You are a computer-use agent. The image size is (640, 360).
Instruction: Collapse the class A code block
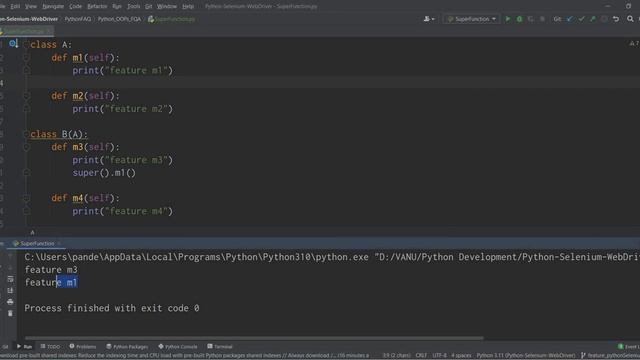point(27,44)
